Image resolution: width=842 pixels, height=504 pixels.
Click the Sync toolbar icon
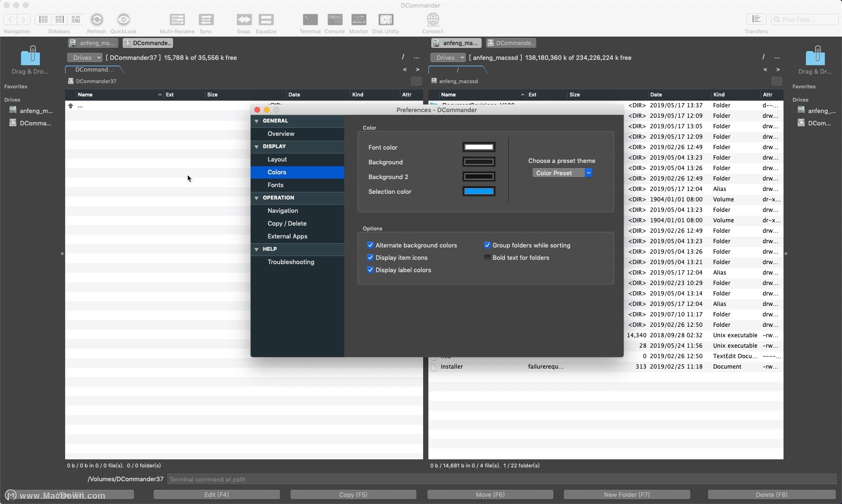(206, 19)
